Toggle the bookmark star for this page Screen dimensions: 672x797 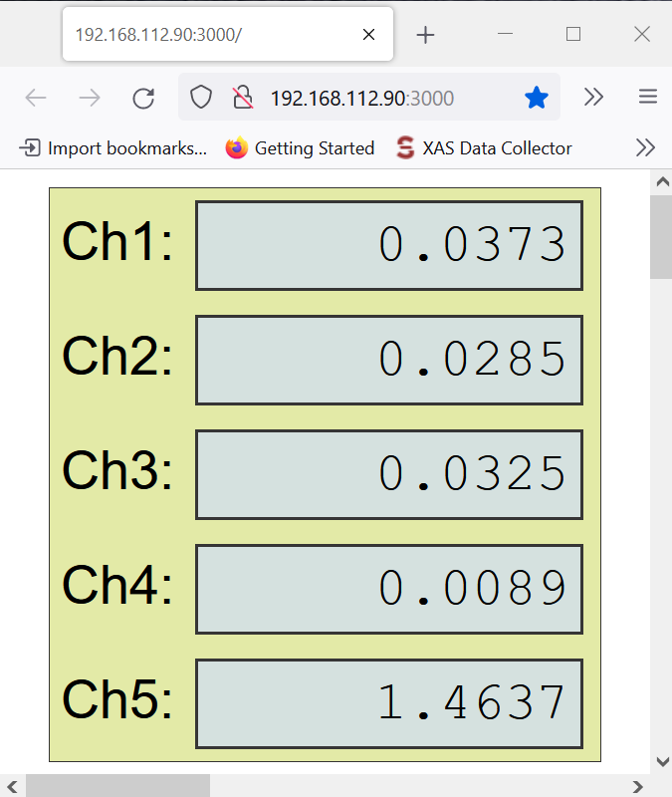[x=537, y=97]
